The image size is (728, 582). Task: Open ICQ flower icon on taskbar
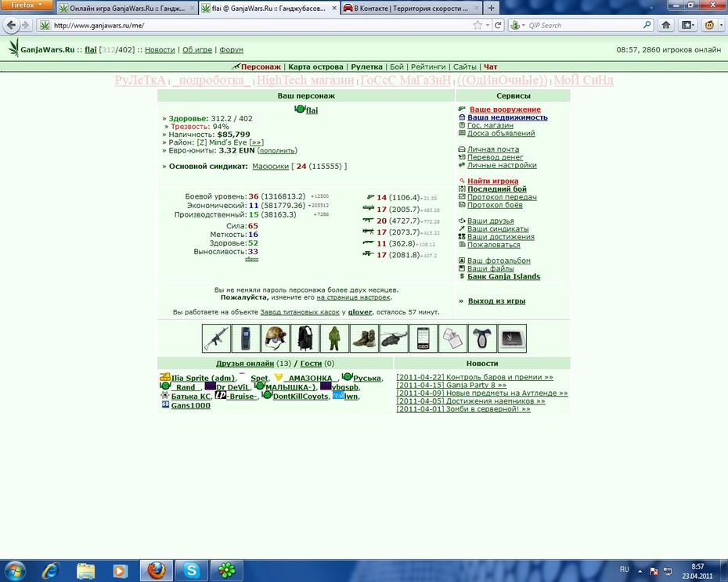click(227, 570)
